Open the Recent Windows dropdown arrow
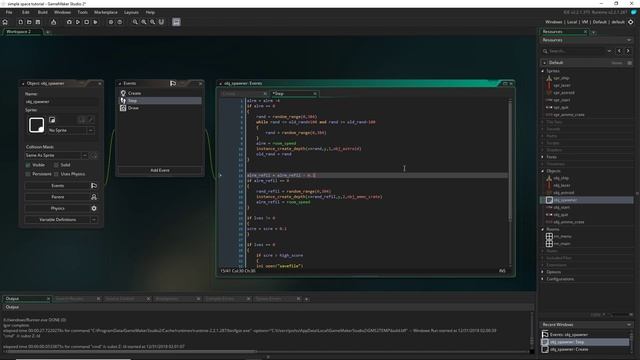640x360 pixels. click(x=629, y=324)
